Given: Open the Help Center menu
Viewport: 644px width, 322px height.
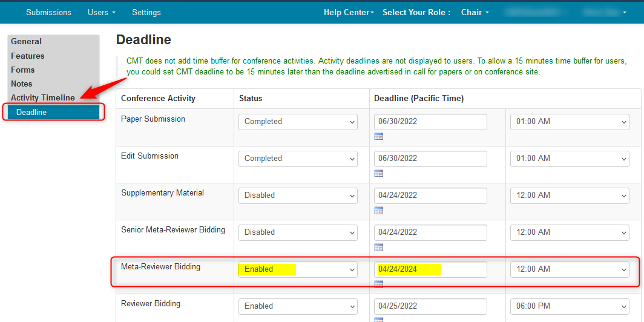Looking at the screenshot, I should [x=349, y=12].
